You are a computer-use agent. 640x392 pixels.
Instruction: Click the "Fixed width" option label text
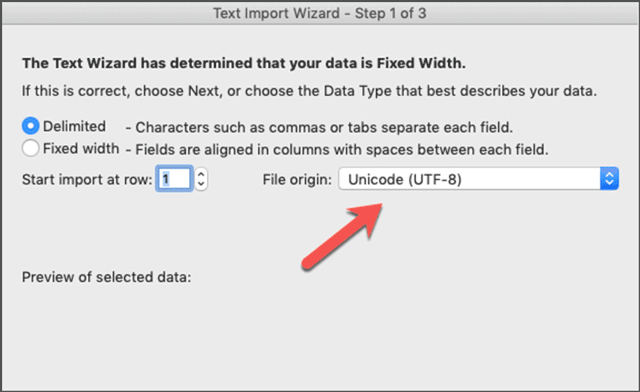[81, 148]
